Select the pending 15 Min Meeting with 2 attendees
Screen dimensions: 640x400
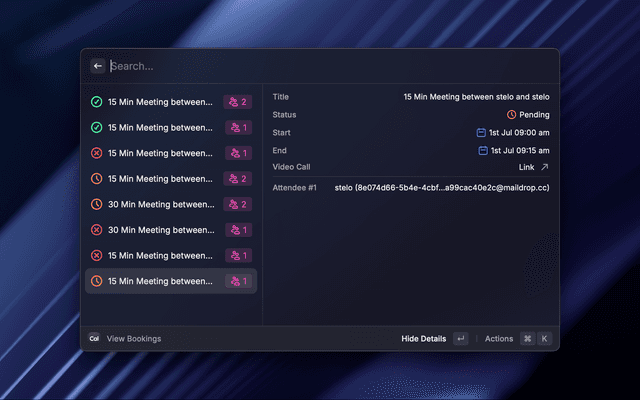pyautogui.click(x=160, y=178)
